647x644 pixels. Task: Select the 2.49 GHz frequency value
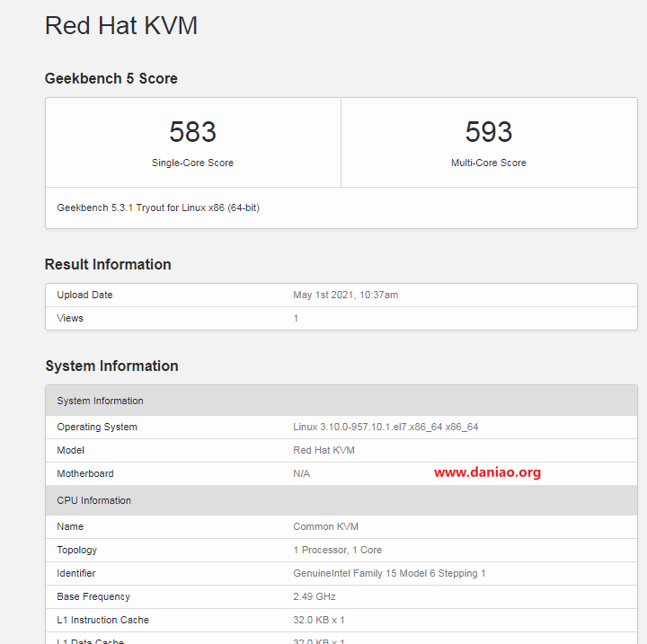(314, 596)
